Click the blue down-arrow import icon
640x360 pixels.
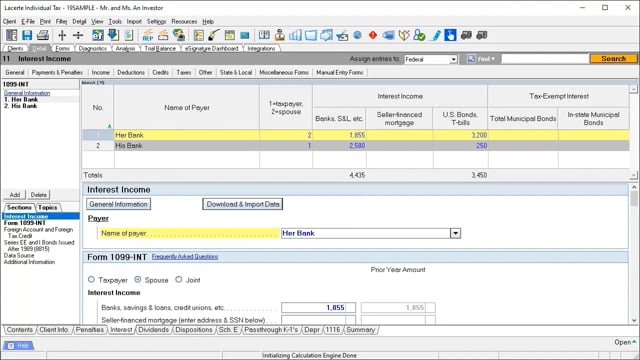point(113,36)
